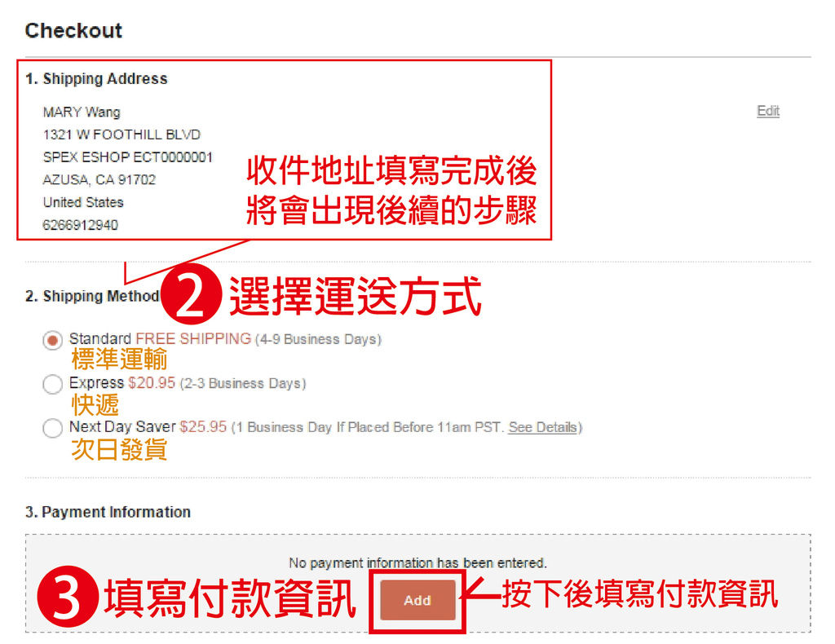Image resolution: width=835 pixels, height=644 pixels.
Task: Click the 3. Payment Information section heading
Action: point(108,512)
